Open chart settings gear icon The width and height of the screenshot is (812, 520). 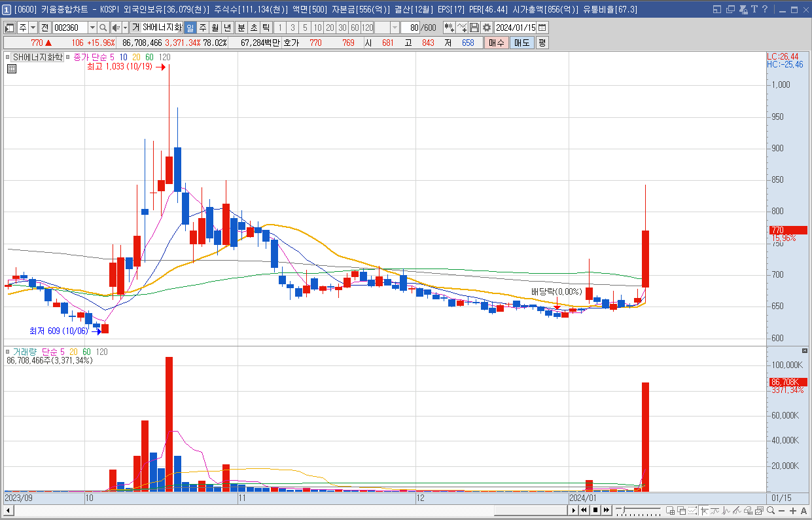(x=487, y=28)
